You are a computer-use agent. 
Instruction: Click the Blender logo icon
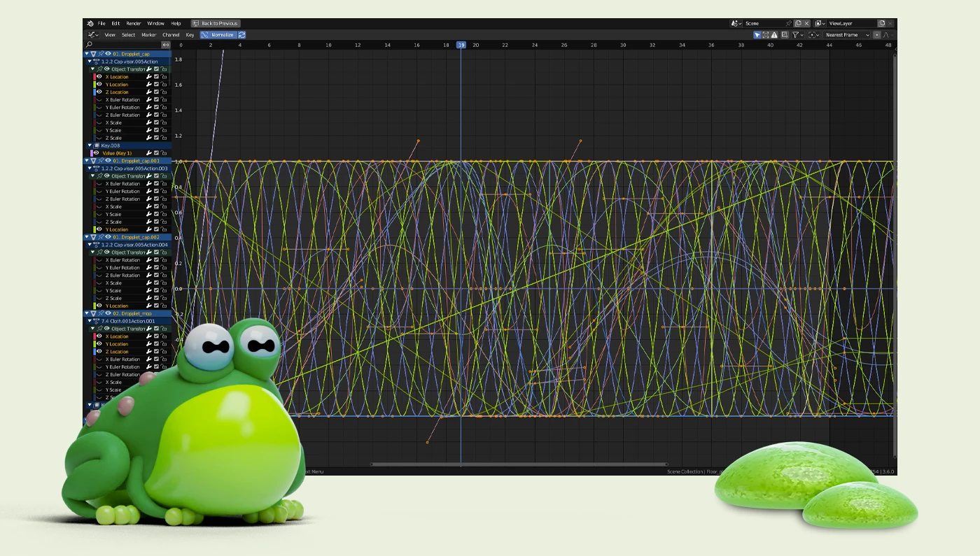90,23
